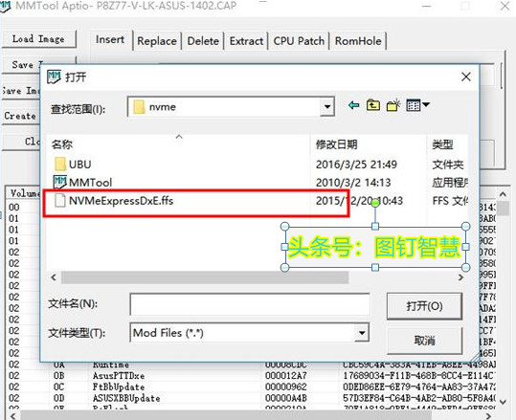
Task: Click the file list horizontal scrollbar thumb
Action: click(x=205, y=277)
